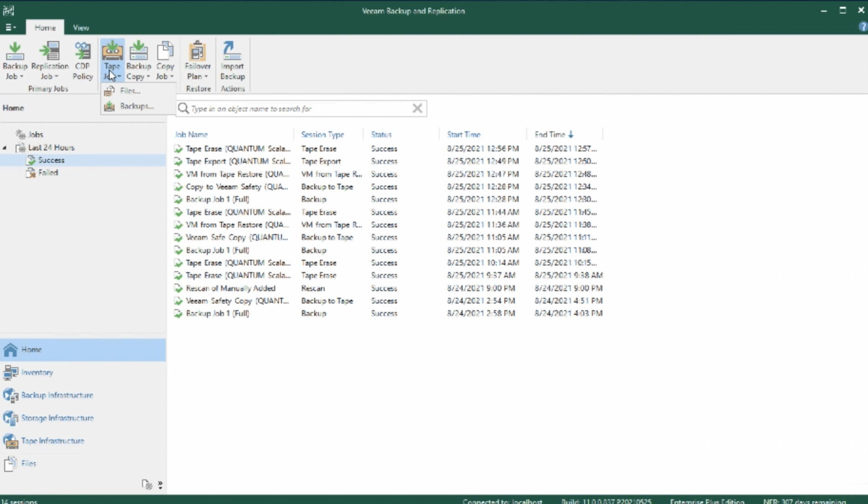Sort by Job Name column header
This screenshot has height=504, width=868.
(191, 135)
